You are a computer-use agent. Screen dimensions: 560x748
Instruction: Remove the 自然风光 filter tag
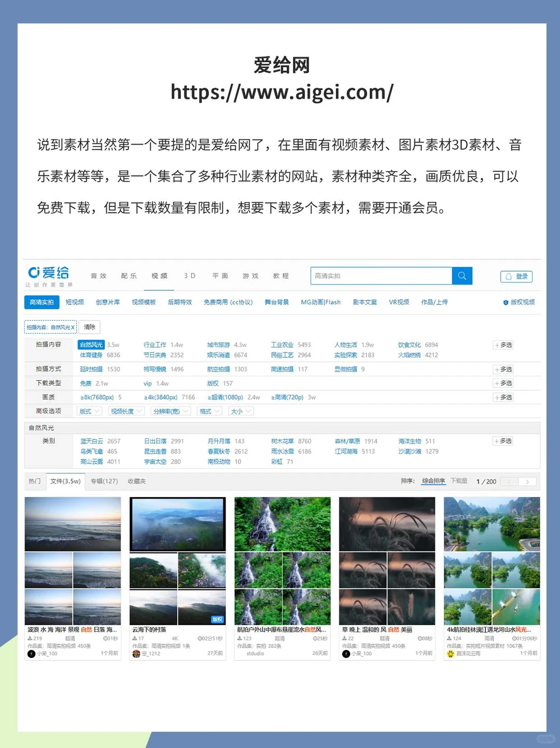coord(73,327)
